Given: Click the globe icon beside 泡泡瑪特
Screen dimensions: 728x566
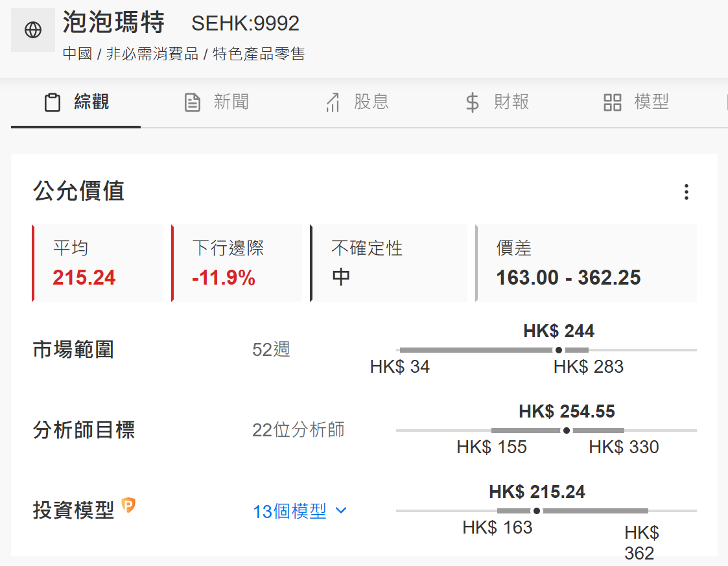Looking at the screenshot, I should (33, 30).
